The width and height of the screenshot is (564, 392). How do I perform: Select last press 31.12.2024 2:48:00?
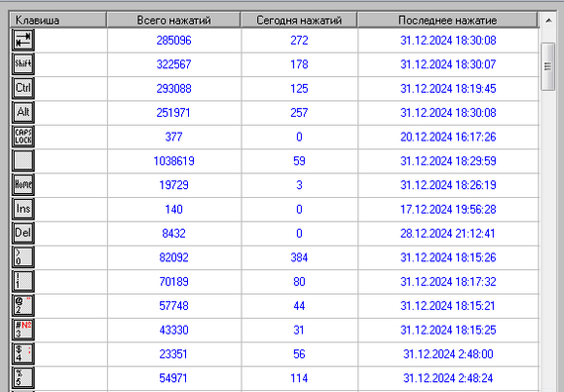pos(448,353)
